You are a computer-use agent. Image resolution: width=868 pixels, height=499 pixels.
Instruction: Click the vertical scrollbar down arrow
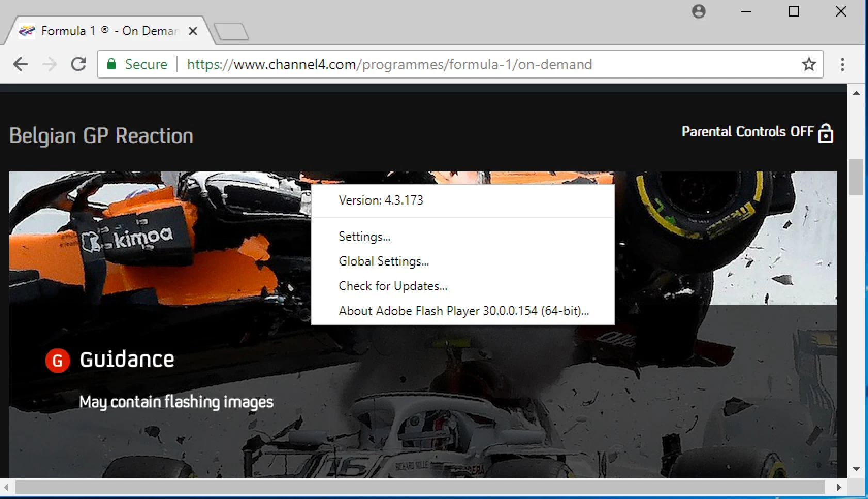click(856, 469)
